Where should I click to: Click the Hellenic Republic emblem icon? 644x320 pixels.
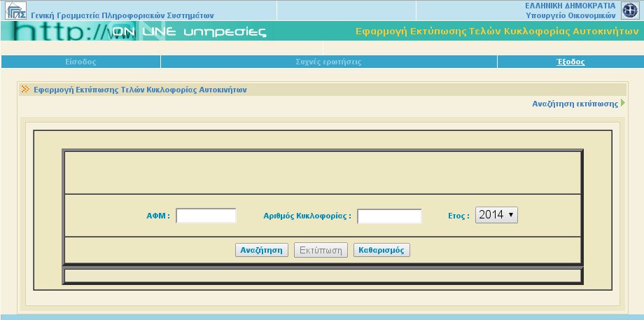pos(630,11)
